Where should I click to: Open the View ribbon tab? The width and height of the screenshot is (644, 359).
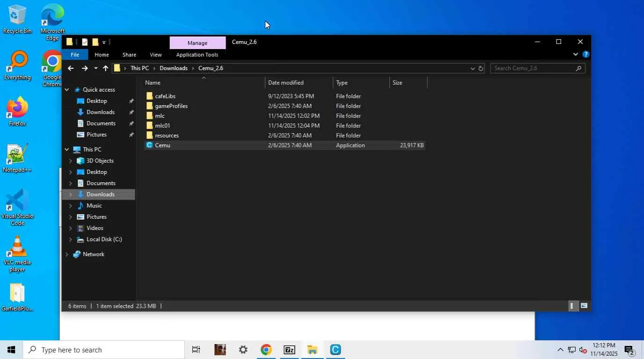click(x=156, y=55)
